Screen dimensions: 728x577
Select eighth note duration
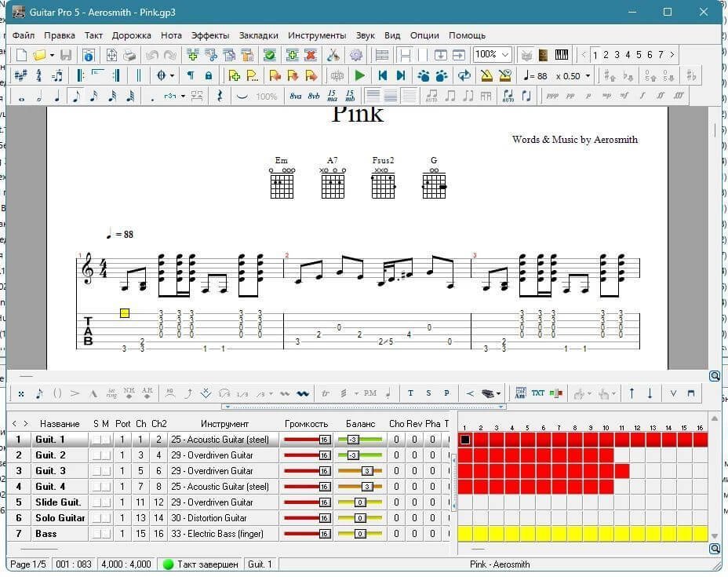pyautogui.click(x=75, y=96)
